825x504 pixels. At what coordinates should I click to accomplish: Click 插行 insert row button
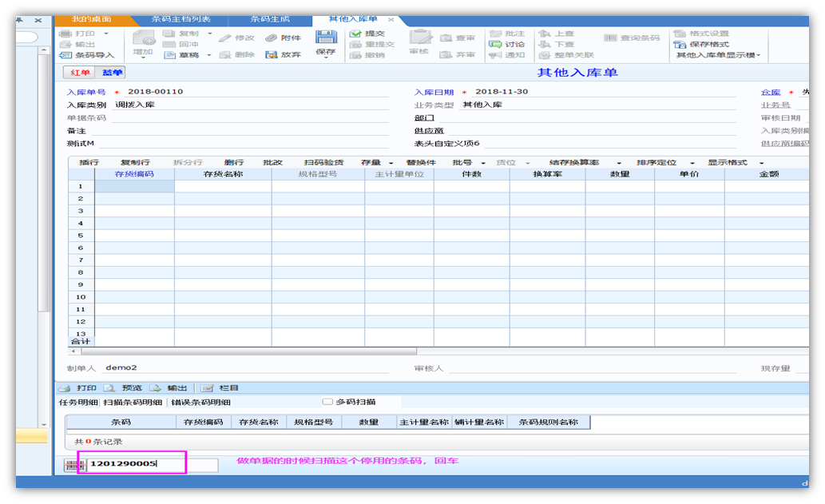(89, 163)
